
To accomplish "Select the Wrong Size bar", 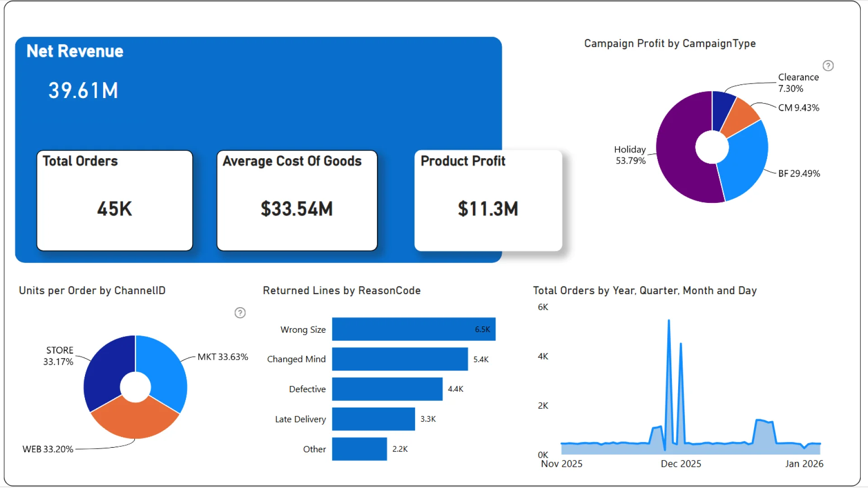I will pos(413,329).
